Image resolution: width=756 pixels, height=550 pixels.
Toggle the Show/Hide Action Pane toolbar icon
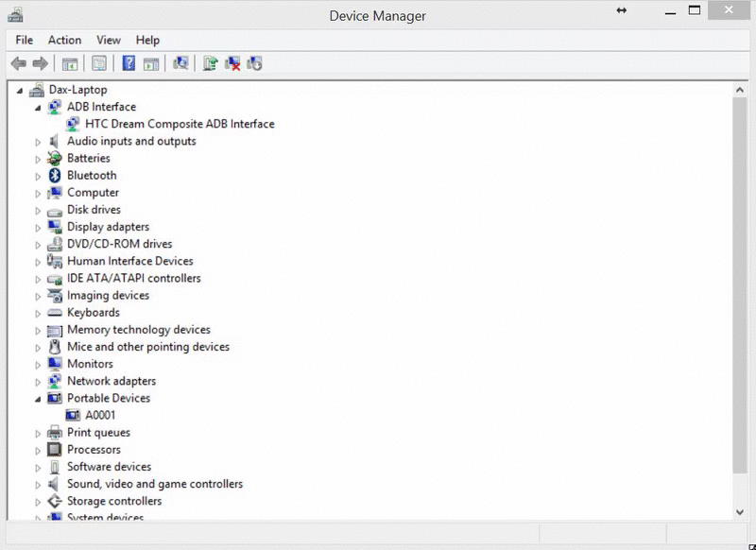click(151, 63)
